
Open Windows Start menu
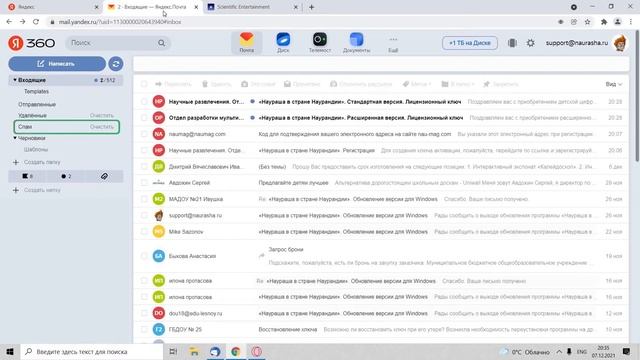pos(10,351)
